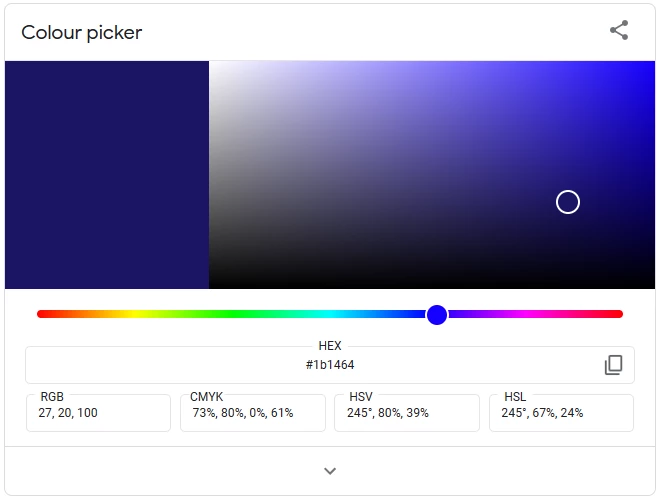660x500 pixels.
Task: Copy the HEX value to clipboard
Action: click(613, 365)
